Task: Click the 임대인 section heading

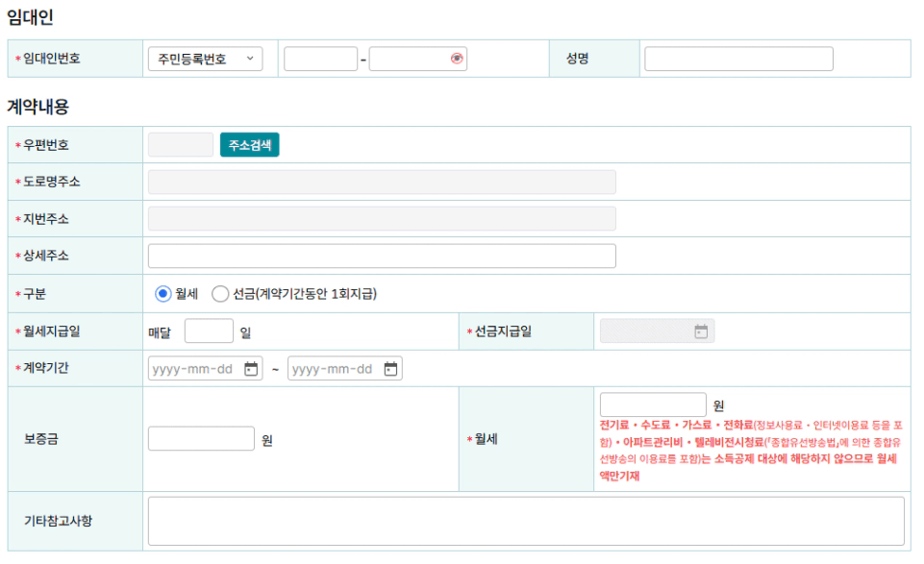Action: (30, 16)
